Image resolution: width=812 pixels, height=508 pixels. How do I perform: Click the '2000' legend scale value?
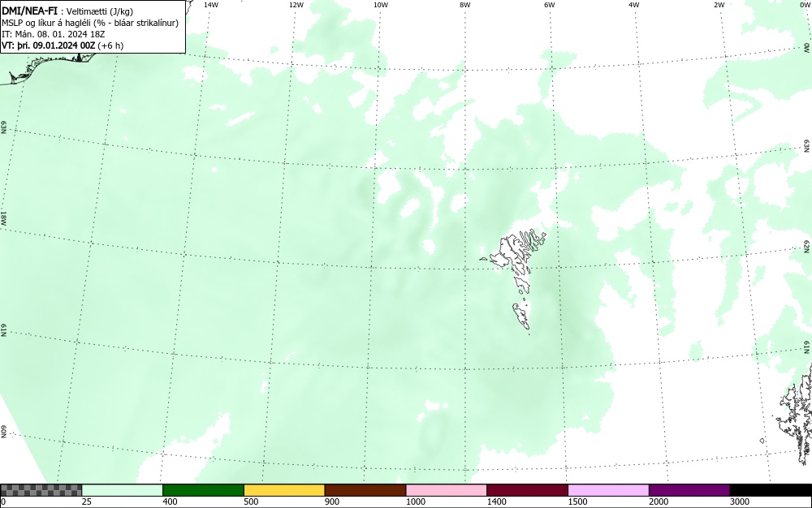(659, 502)
